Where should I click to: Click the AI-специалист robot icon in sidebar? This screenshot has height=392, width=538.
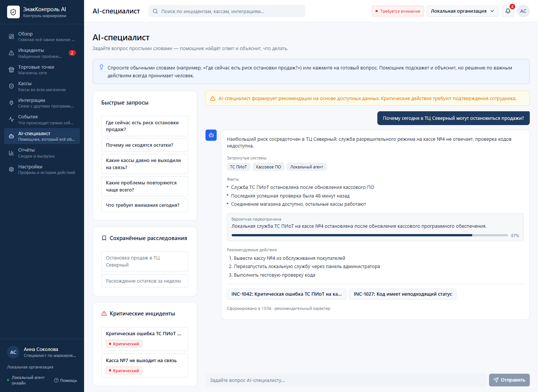pyautogui.click(x=11, y=136)
